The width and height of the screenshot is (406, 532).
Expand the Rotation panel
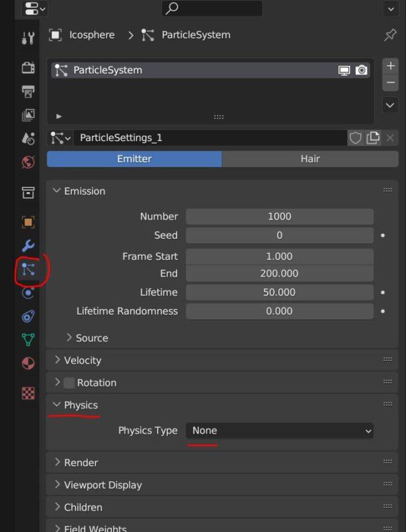pyautogui.click(x=57, y=382)
